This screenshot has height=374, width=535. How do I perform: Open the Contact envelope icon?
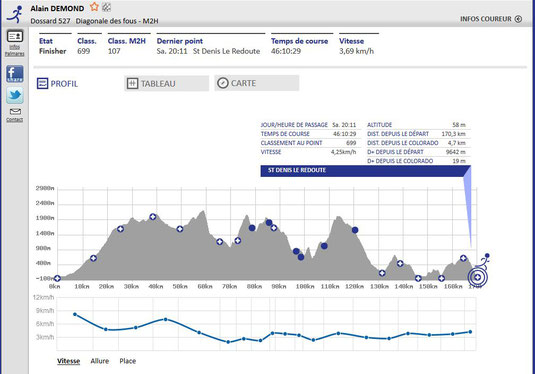click(x=15, y=112)
